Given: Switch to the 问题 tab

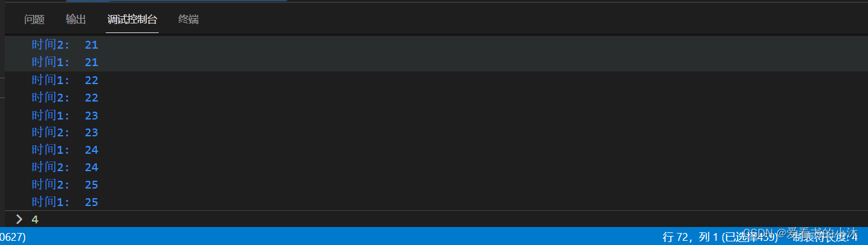Looking at the screenshot, I should [x=34, y=20].
